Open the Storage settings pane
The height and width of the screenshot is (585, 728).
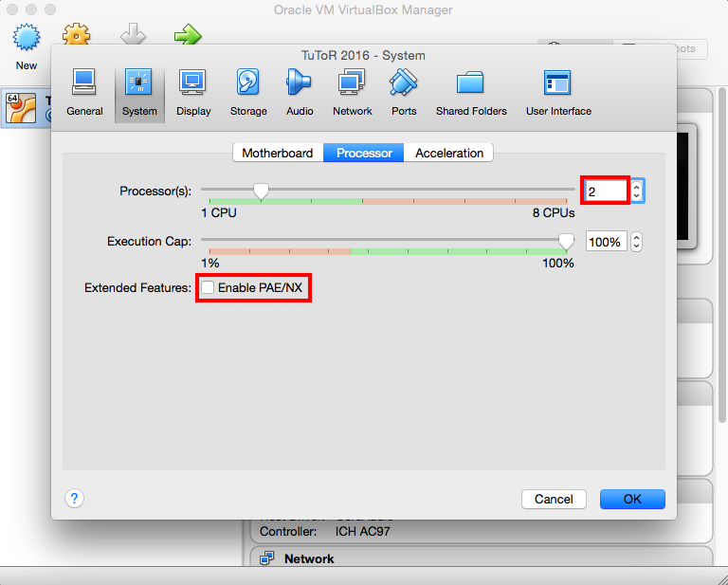248,92
